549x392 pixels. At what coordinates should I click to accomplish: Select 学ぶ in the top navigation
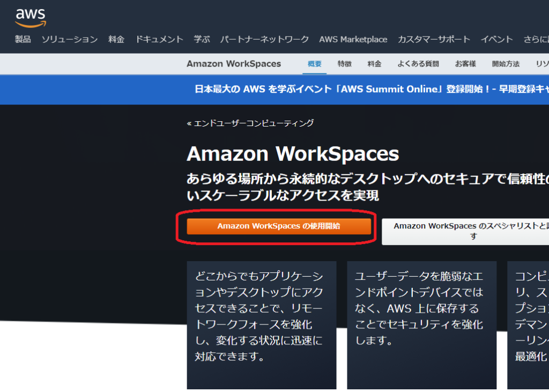tap(202, 39)
